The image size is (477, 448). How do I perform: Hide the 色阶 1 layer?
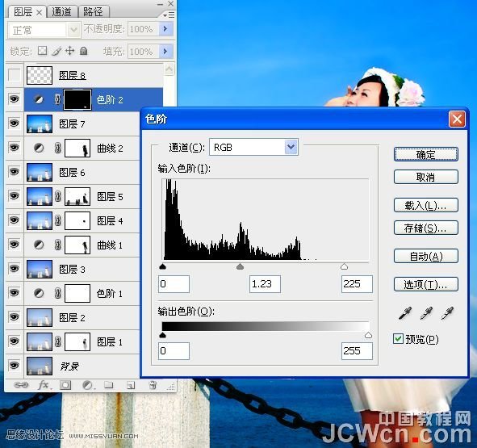click(14, 293)
